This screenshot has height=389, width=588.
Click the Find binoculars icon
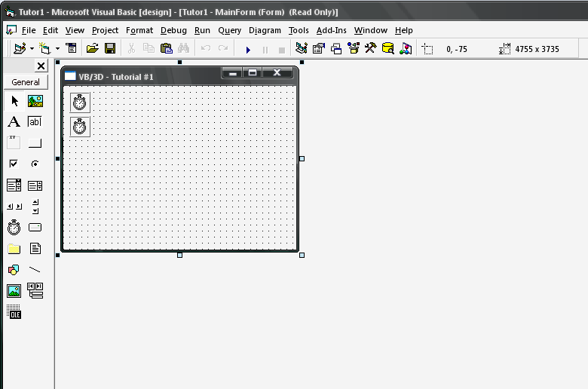point(184,48)
